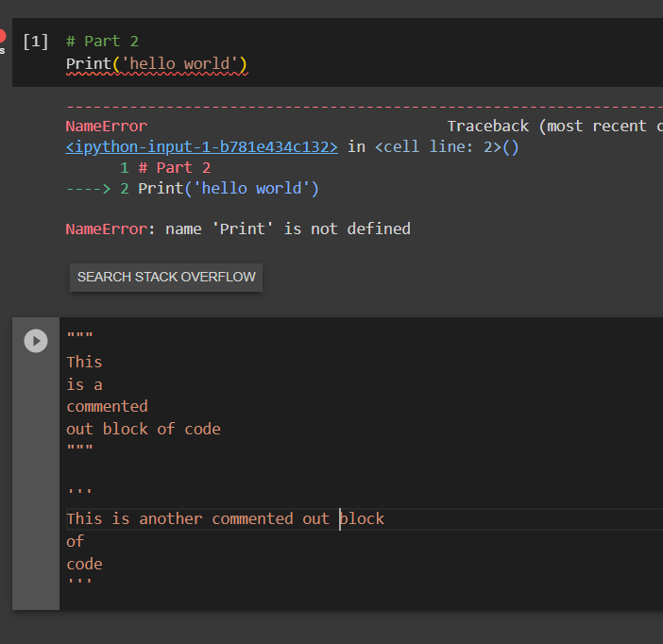The width and height of the screenshot is (663, 644).
Task: Click the 'commented' line in second cell
Action: point(107,406)
